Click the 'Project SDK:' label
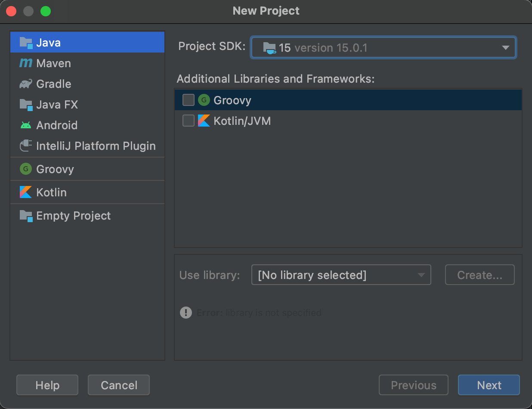 pyautogui.click(x=212, y=46)
